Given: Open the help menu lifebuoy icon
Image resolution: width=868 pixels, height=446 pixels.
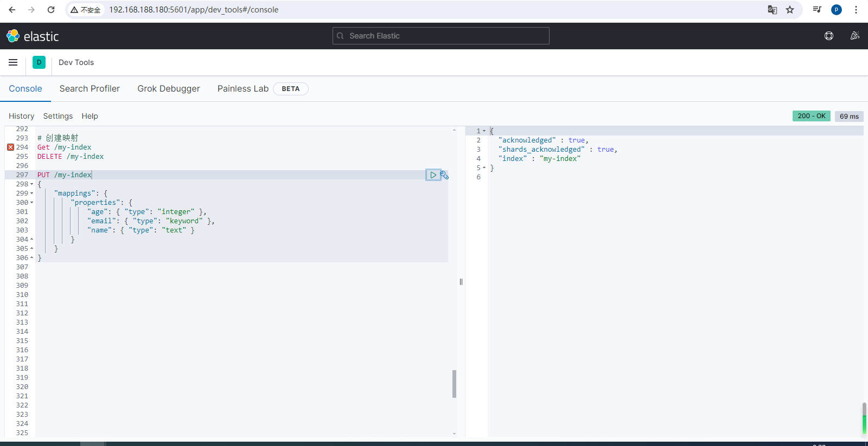Looking at the screenshot, I should [829, 36].
